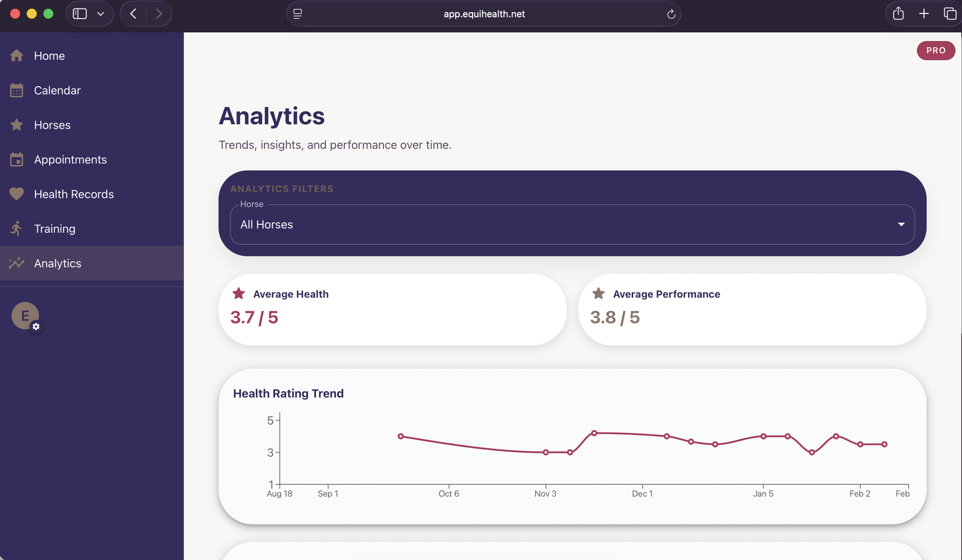Screen dimensions: 962x560
Task: Click the Home house icon
Action: pyautogui.click(x=17, y=56)
